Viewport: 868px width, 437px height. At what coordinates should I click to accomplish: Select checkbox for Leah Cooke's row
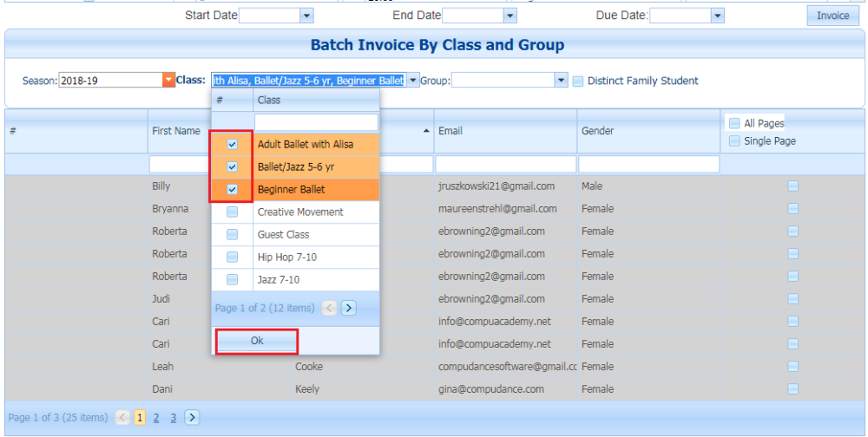click(x=792, y=367)
